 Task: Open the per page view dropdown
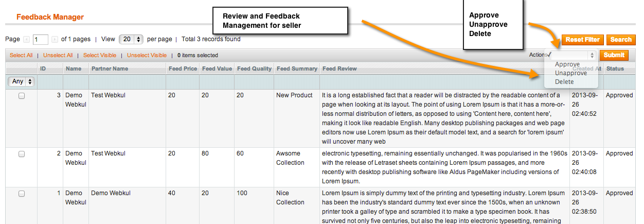coord(131,39)
